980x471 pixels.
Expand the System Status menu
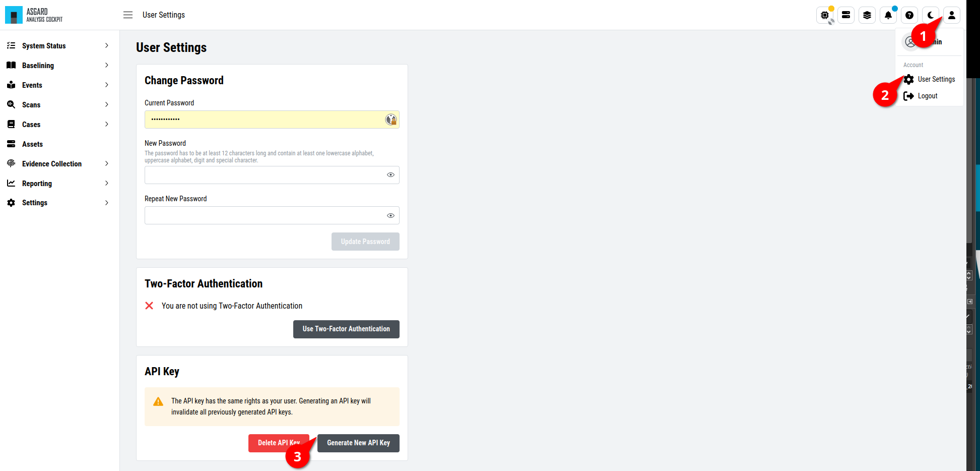click(x=58, y=46)
